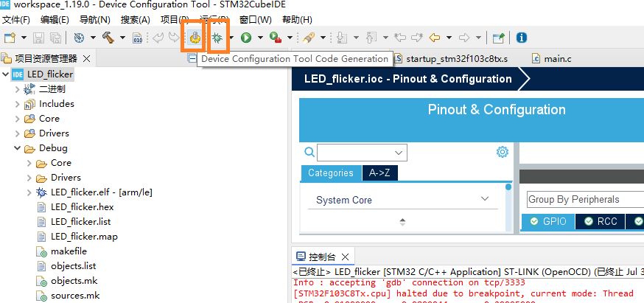
Task: Open the categories settings gear icon
Action: tap(503, 152)
